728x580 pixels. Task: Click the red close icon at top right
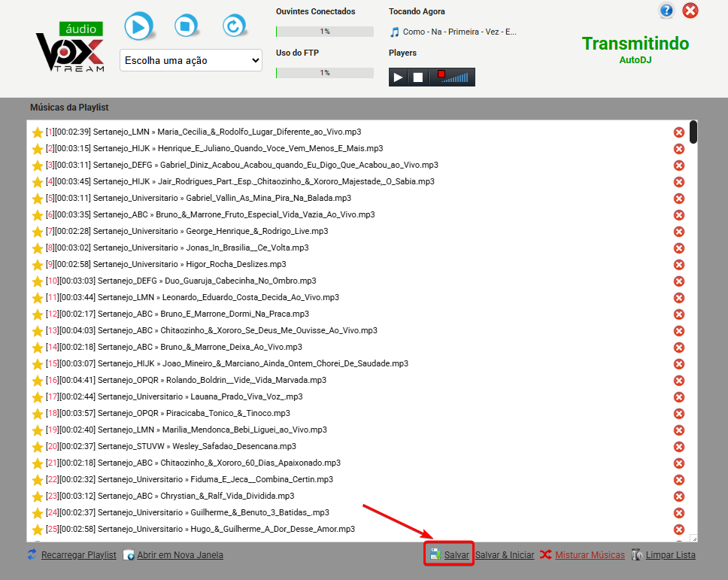coord(690,11)
